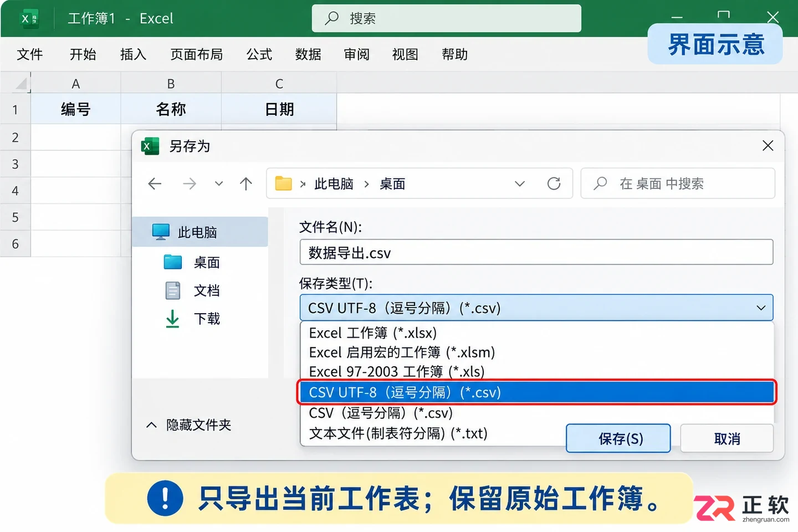This screenshot has width=798, height=532.
Task: Click the folder icon in the address bar
Action: pyautogui.click(x=283, y=183)
